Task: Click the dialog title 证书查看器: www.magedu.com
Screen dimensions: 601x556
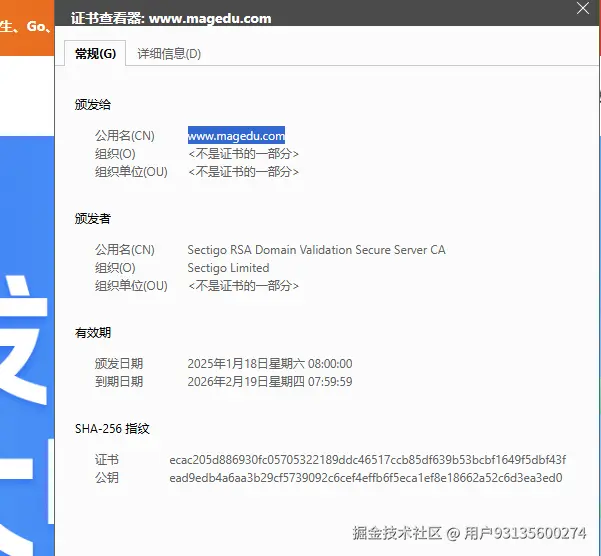Action: (x=171, y=18)
